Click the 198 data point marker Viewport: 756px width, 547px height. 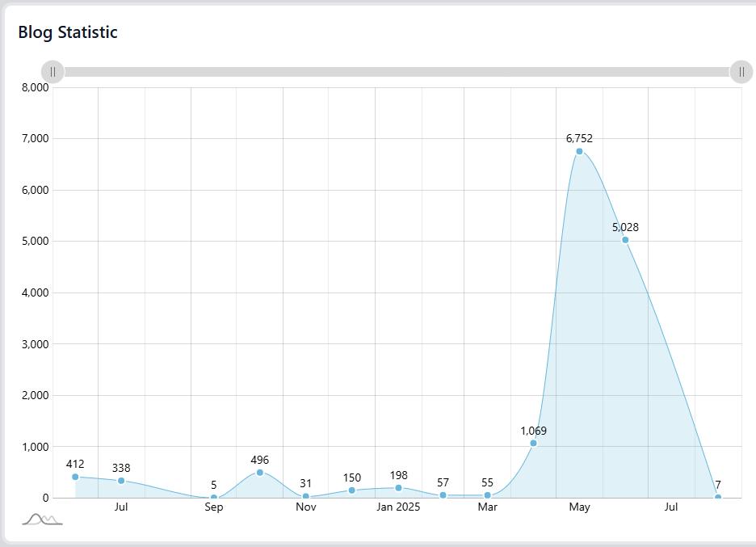(398, 488)
